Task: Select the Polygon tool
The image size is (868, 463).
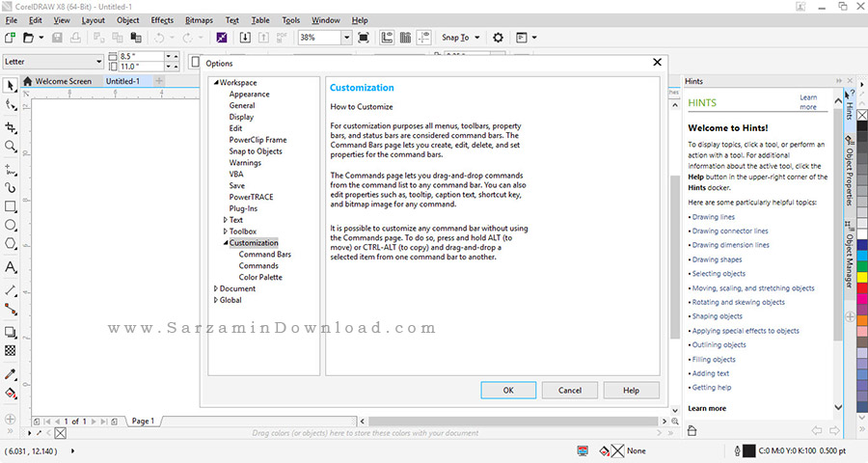Action: tap(10, 243)
